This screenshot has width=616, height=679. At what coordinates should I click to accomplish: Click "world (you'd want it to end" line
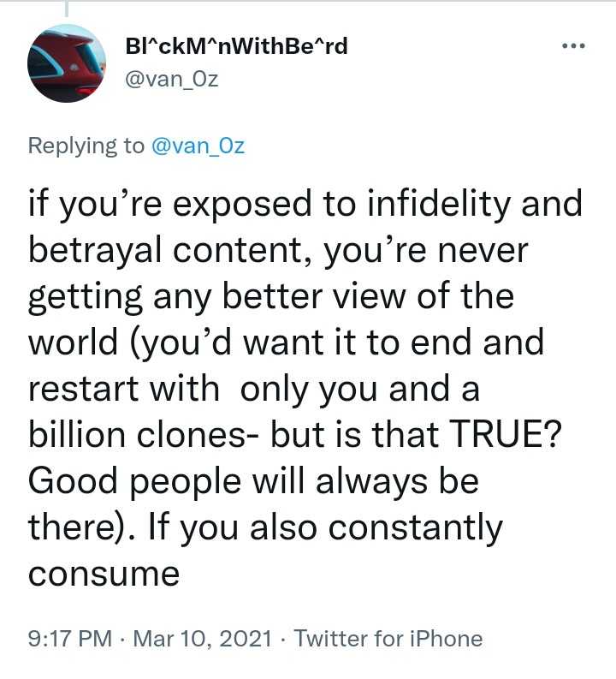click(x=286, y=342)
